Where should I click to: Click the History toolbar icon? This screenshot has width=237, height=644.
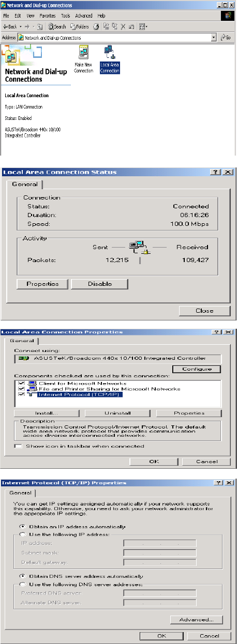[x=96, y=26]
